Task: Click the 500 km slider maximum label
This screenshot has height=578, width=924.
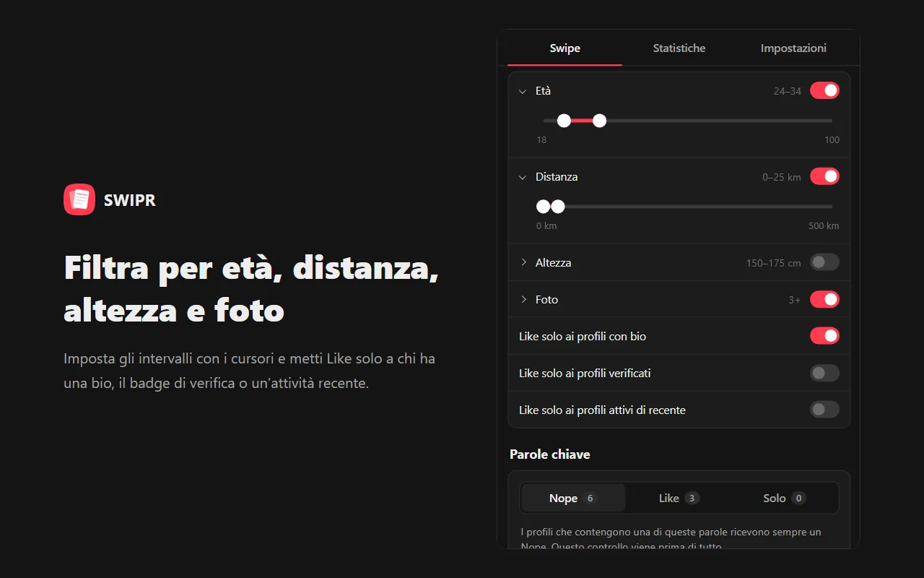Action: coord(824,226)
